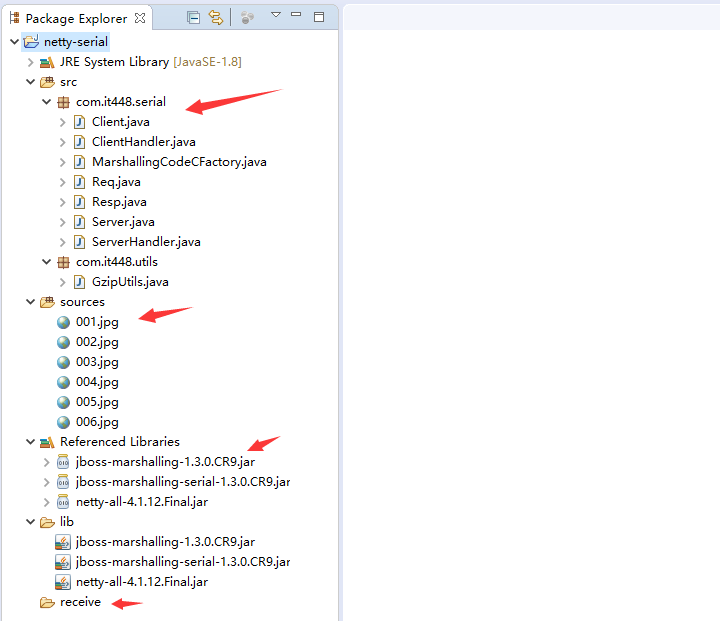
Task: Minimize the Package Explorer view
Action: [296, 15]
